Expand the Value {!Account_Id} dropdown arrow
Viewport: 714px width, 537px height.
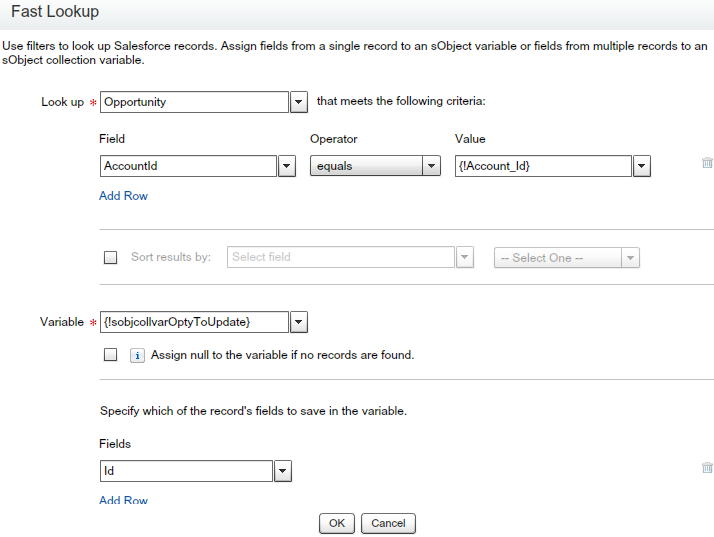pos(642,167)
